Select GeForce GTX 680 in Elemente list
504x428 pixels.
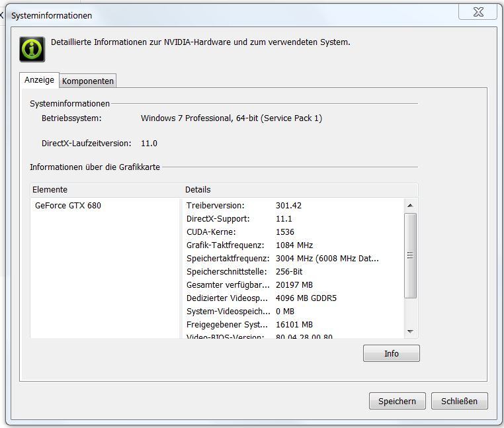[68, 206]
